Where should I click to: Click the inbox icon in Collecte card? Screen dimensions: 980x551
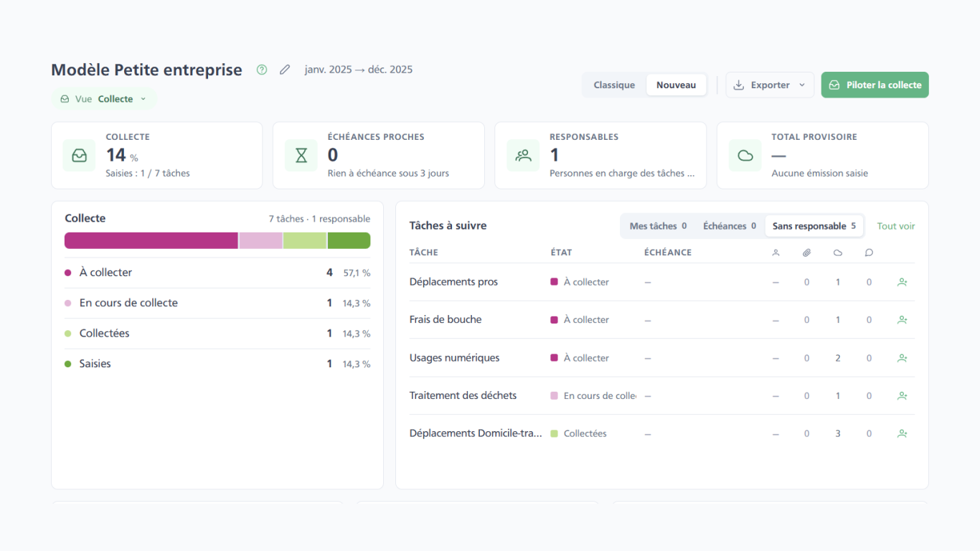pos(79,155)
